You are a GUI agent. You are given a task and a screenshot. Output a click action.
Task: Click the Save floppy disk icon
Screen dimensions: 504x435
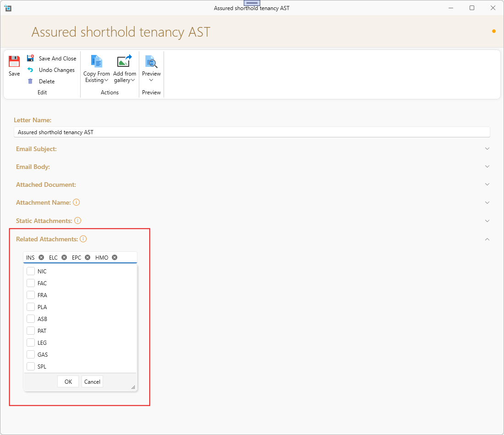tap(14, 62)
